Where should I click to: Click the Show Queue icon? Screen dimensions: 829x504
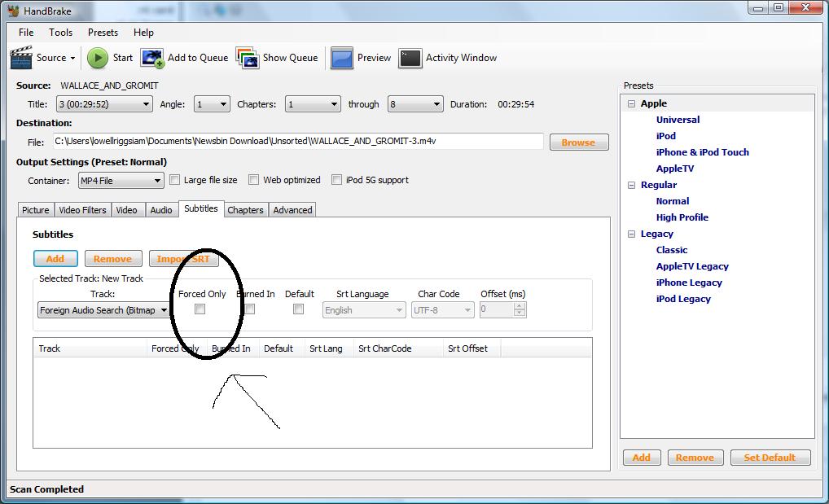[x=248, y=58]
